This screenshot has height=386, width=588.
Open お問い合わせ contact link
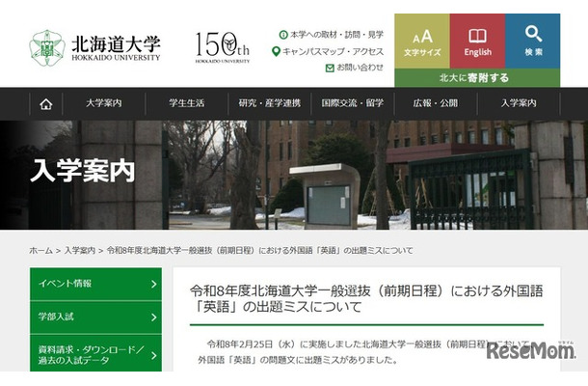(x=360, y=68)
